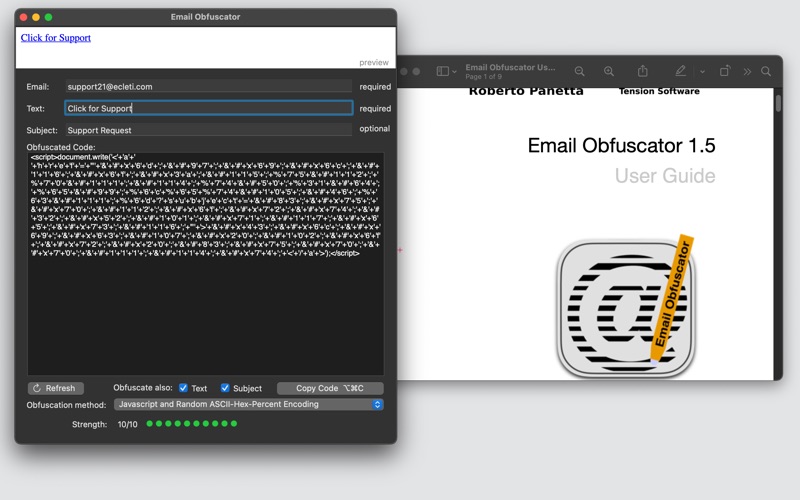800x500 pixels.
Task: Click the Share icon in Preview
Action: pos(643,72)
